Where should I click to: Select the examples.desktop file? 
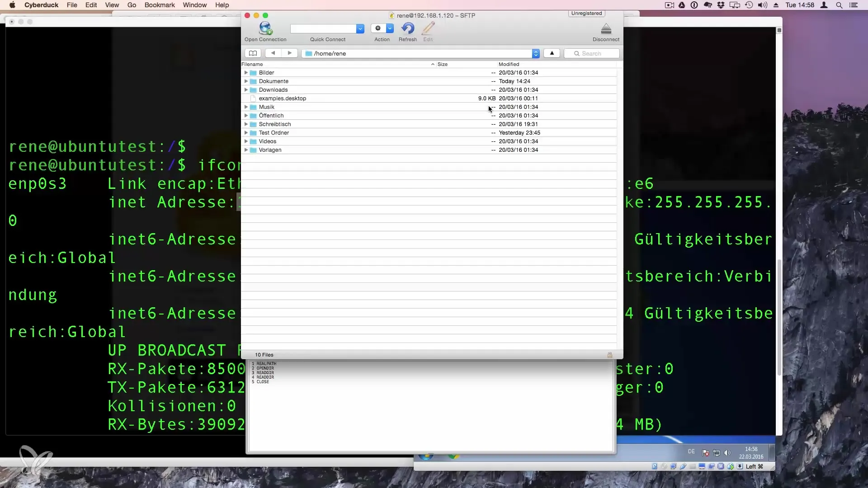(429, 99)
